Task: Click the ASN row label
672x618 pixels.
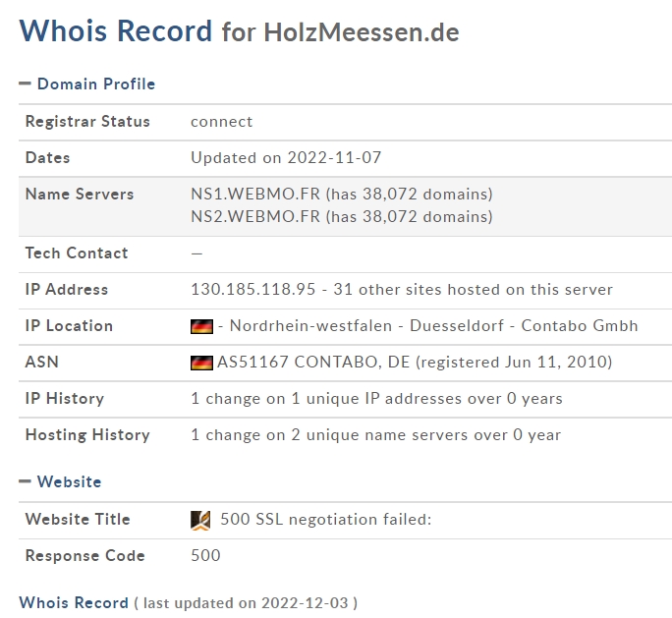Action: point(41,363)
